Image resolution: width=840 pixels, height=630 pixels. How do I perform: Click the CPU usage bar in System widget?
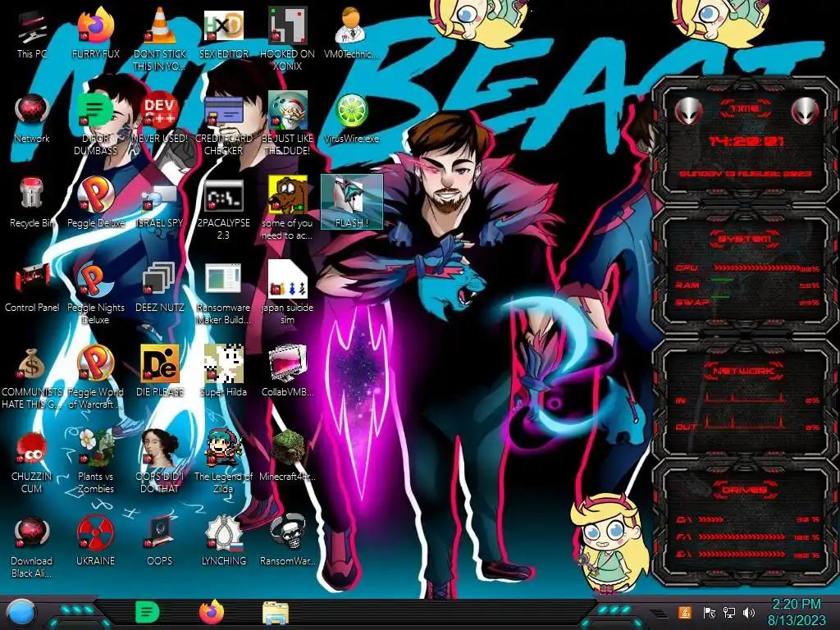pos(756,268)
